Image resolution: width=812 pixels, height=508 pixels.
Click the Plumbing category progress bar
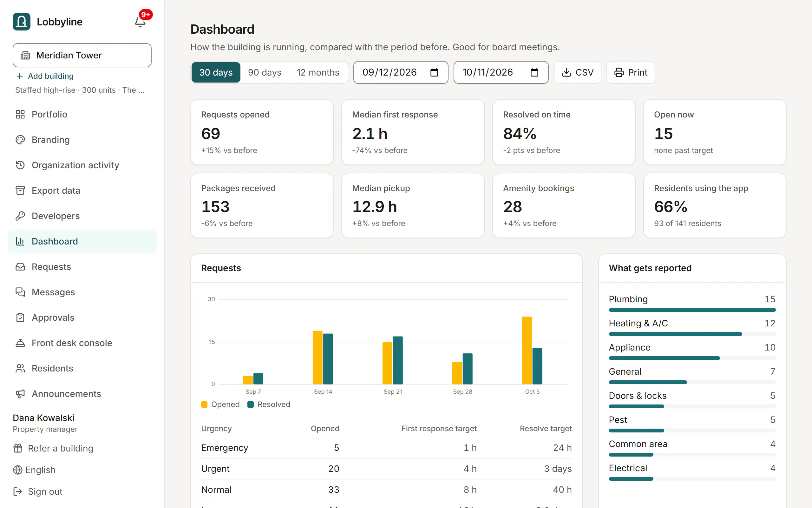pyautogui.click(x=692, y=310)
